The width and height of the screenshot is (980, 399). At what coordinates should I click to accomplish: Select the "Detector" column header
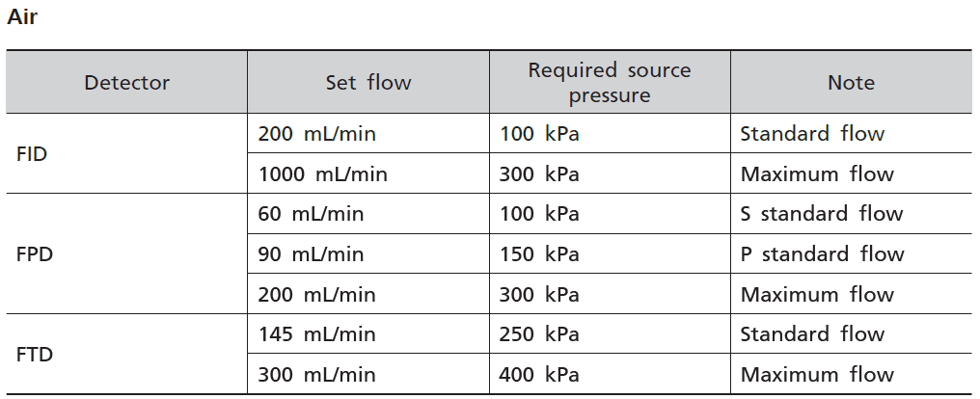point(127,83)
